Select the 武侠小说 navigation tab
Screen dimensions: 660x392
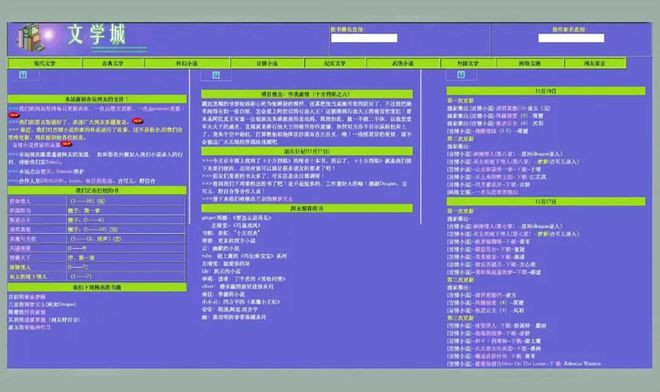[403, 64]
